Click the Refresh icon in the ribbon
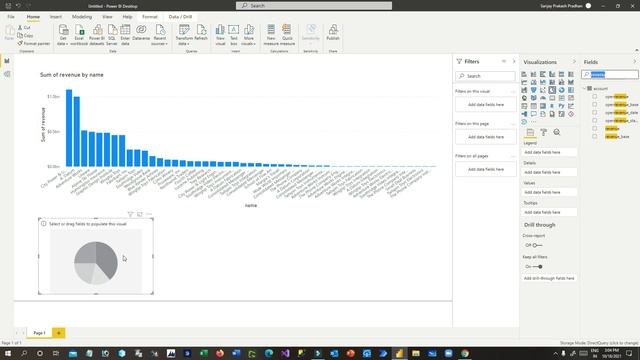Viewport: 640px width, 360px height. click(201, 32)
